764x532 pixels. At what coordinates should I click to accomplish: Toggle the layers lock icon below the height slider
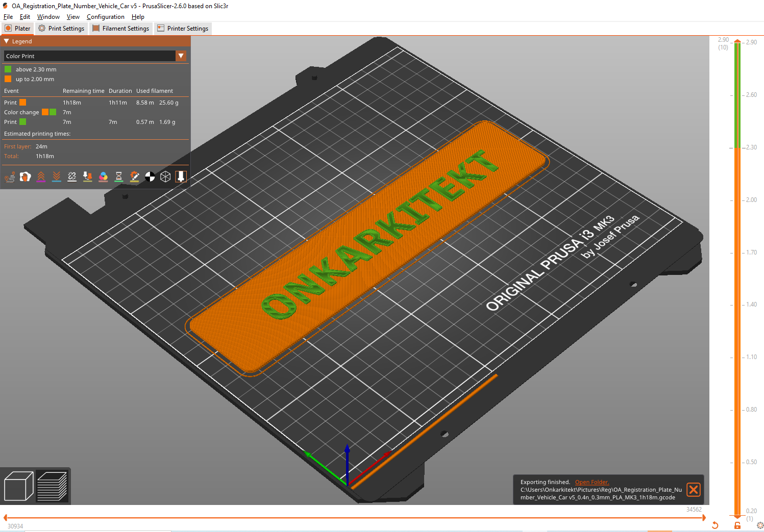point(736,525)
